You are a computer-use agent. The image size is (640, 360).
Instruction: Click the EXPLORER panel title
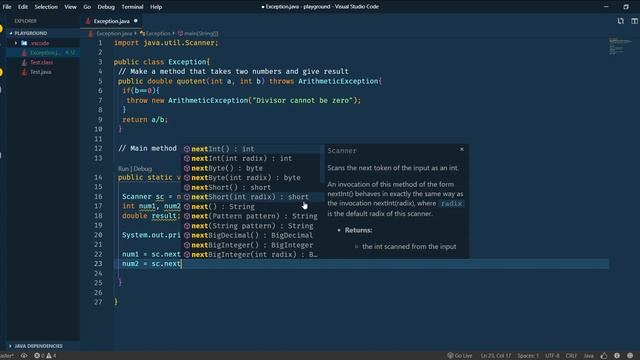click(x=25, y=21)
